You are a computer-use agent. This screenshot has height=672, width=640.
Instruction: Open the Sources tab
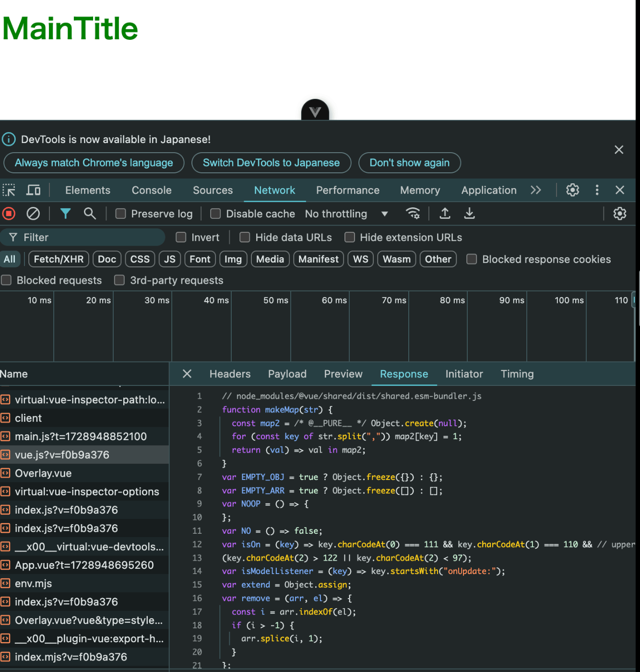pos(213,190)
